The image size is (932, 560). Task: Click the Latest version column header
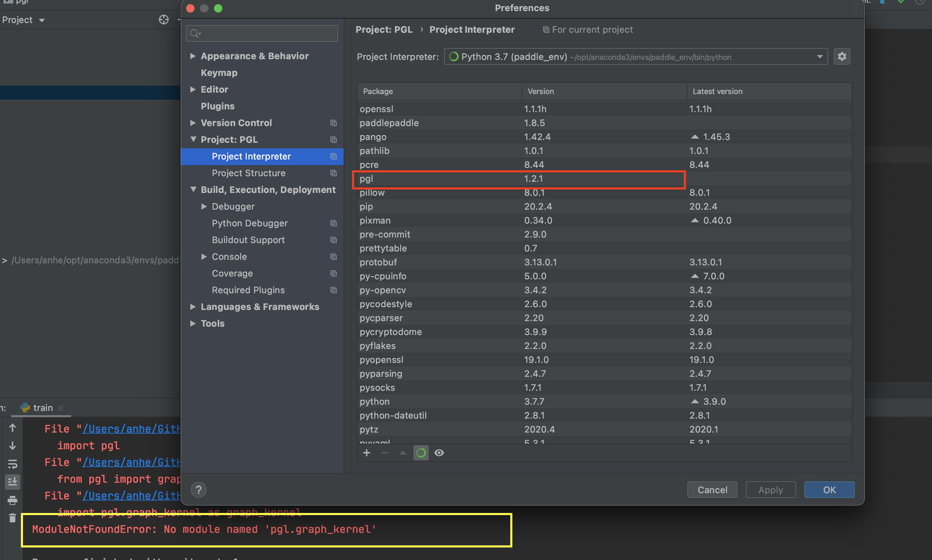769,91
